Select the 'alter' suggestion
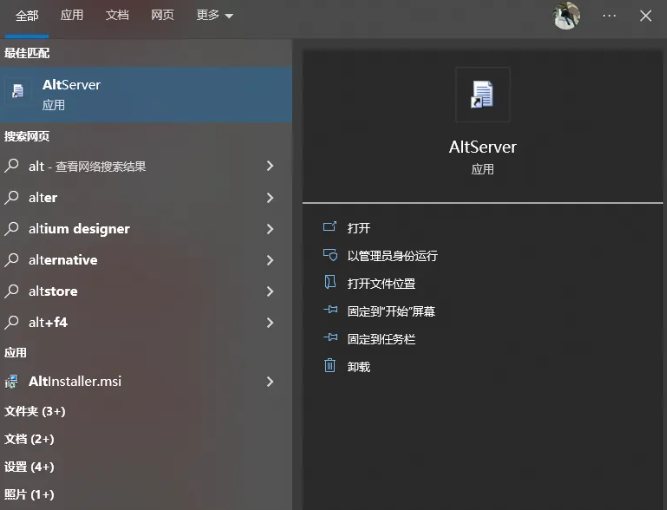 coord(146,197)
